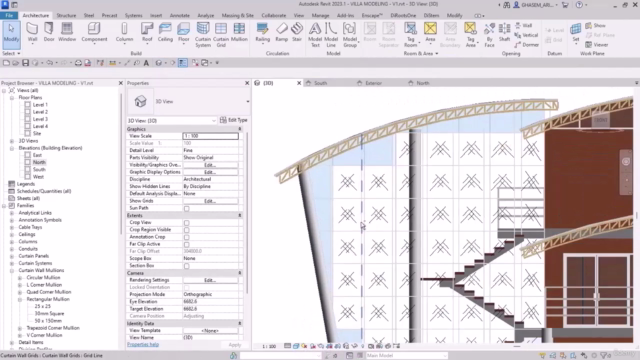Viewport: 640px width, 360px height.
Task: Expand the 3D Views tree node
Action: click(12, 141)
